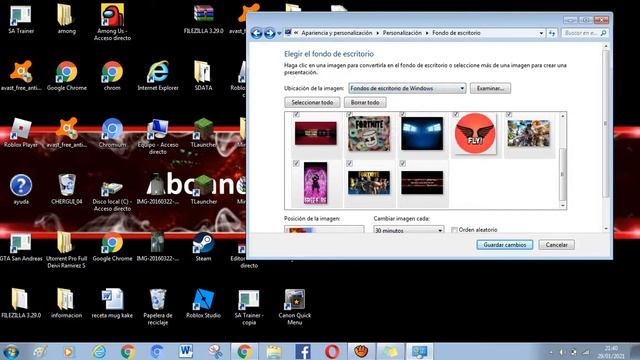The height and width of the screenshot is (360, 640).
Task: Click Guardar cambios button
Action: click(504, 244)
